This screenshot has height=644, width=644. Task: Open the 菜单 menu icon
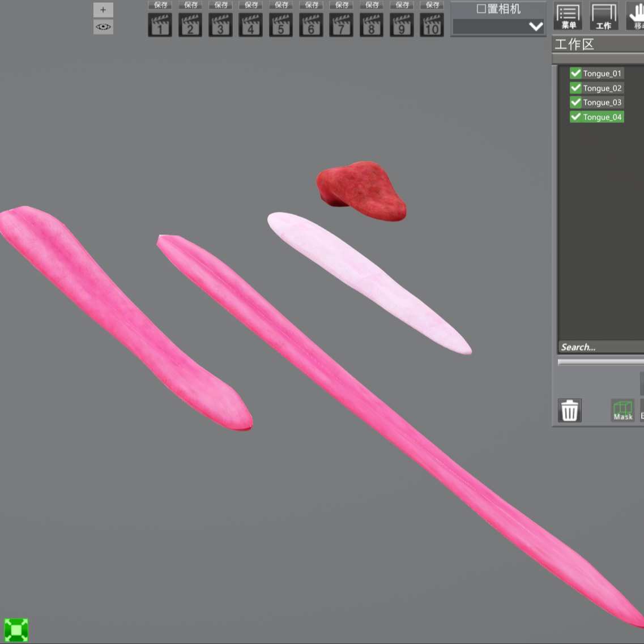(568, 16)
